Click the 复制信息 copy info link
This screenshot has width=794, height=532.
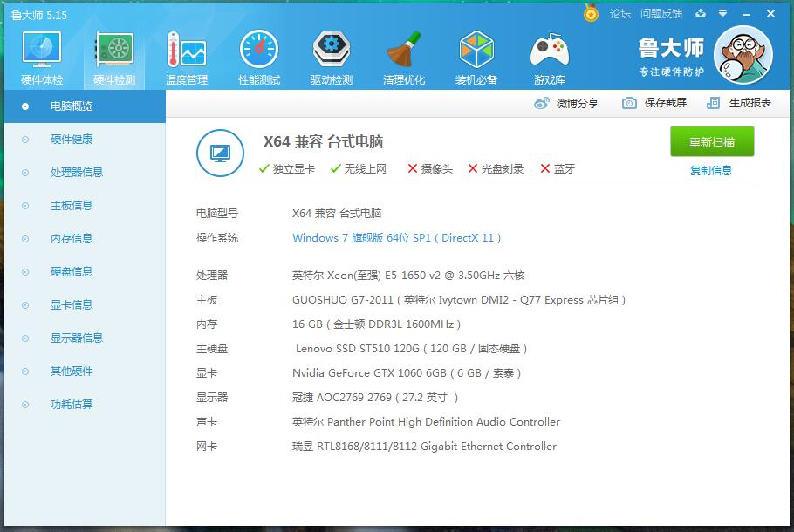click(711, 171)
